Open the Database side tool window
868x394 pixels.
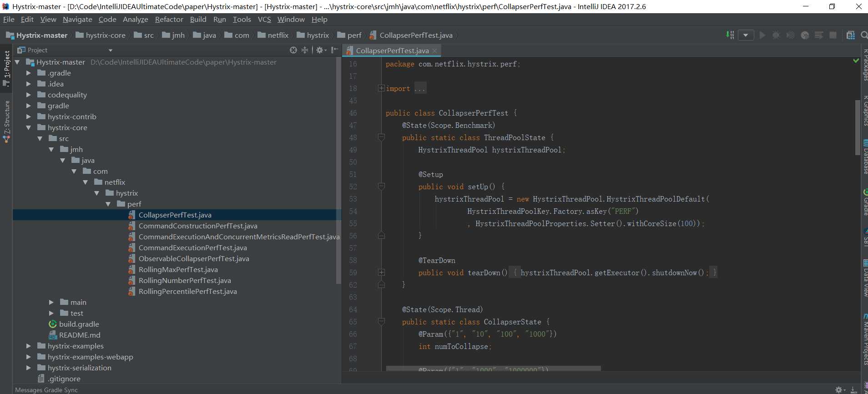[865, 157]
